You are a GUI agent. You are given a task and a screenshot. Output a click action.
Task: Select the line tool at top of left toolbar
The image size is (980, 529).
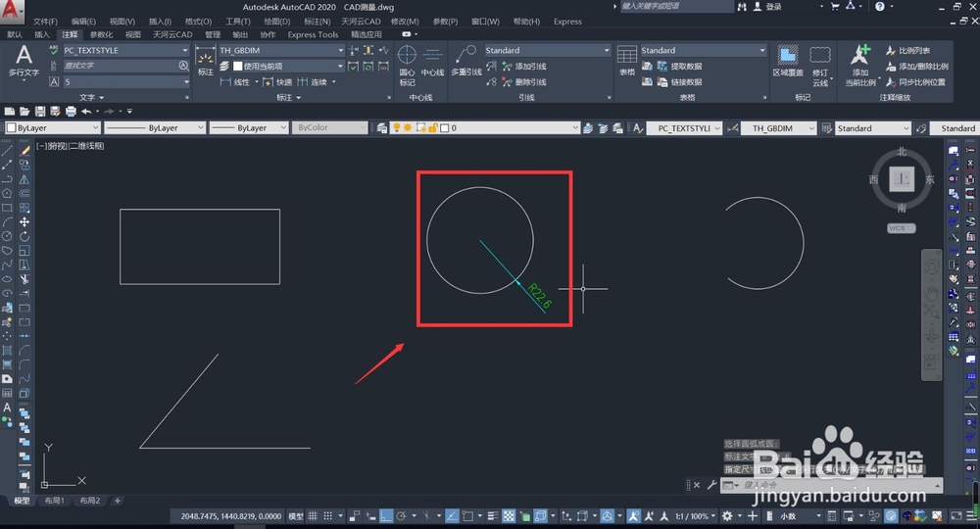click(x=7, y=151)
